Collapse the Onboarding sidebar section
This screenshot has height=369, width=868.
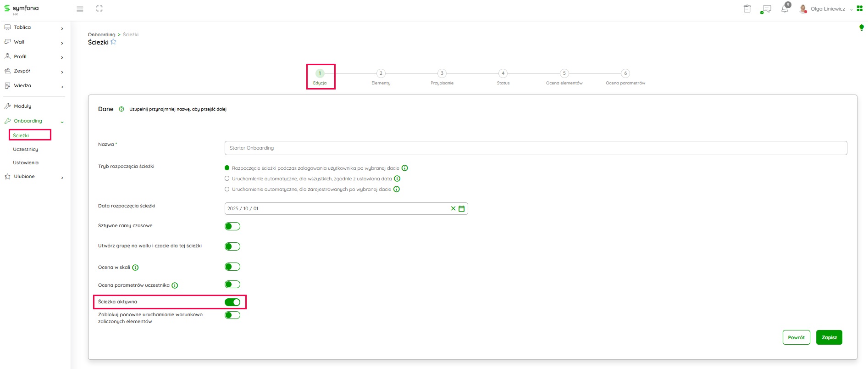click(62, 122)
